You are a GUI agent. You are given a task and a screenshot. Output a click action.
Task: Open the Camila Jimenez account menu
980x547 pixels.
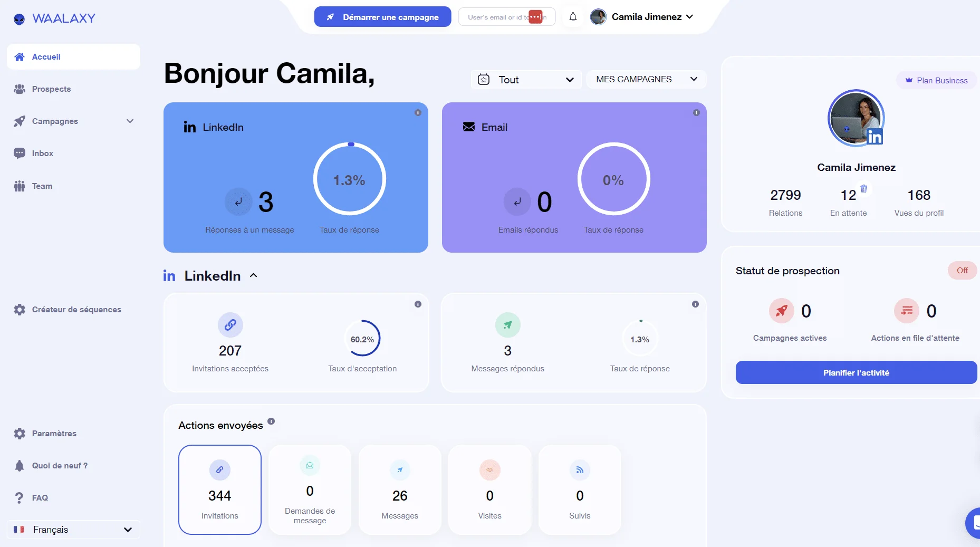[x=642, y=17]
